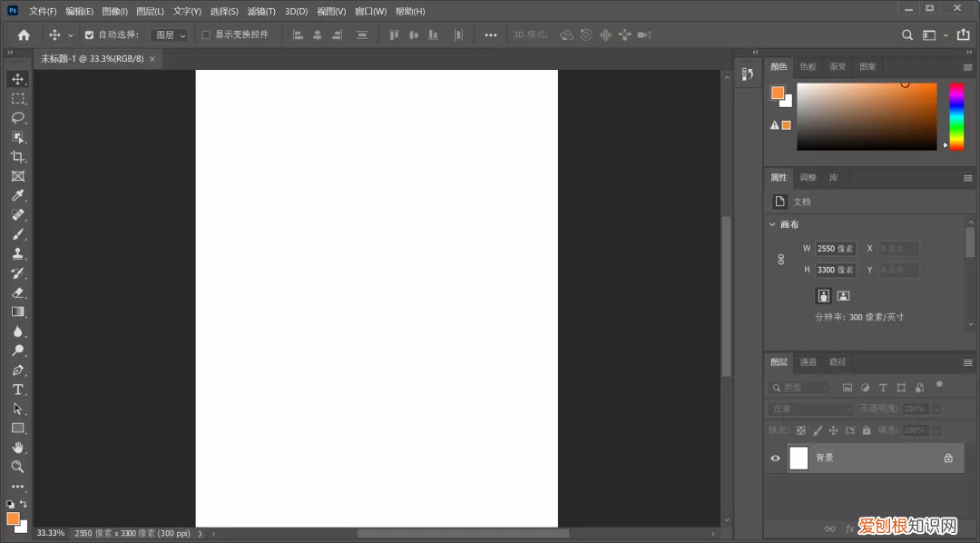Screen dimensions: 980x543
Task: Open the 滤镜(T) menu
Action: click(261, 12)
